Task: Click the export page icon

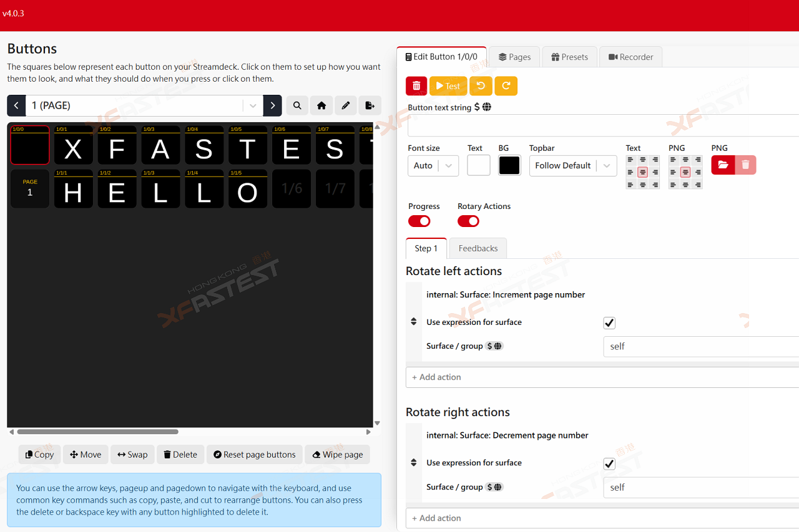Action: pyautogui.click(x=370, y=105)
